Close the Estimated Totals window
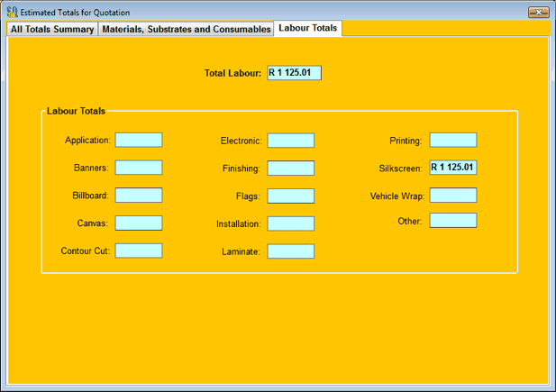 click(x=538, y=12)
